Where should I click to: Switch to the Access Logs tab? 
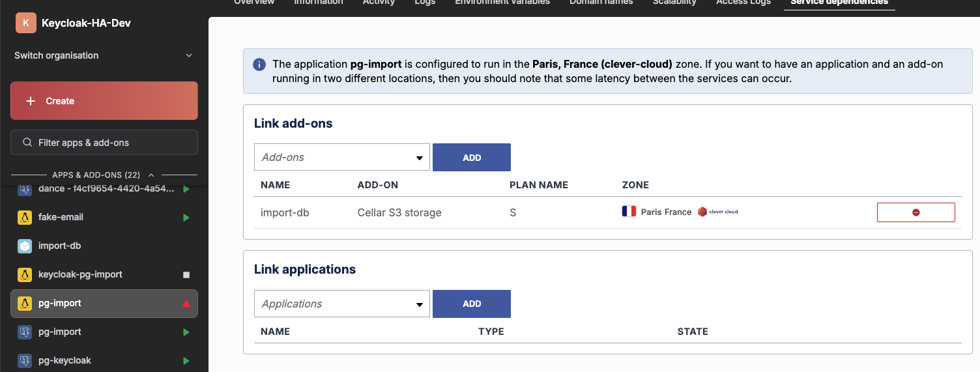[x=743, y=3]
